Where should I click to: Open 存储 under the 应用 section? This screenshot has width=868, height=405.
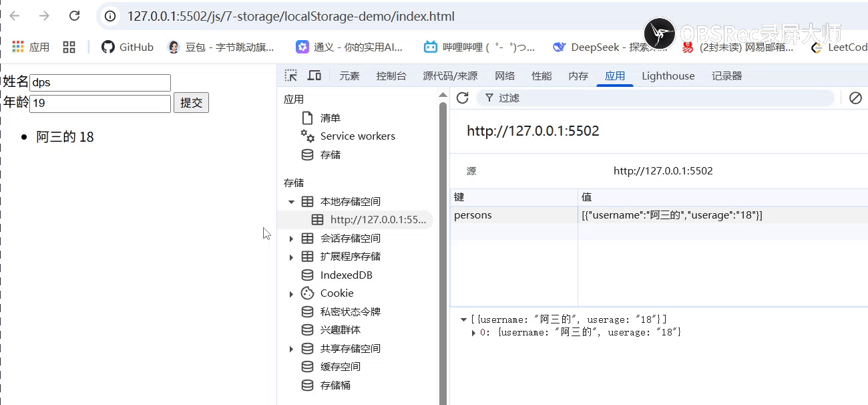point(330,154)
